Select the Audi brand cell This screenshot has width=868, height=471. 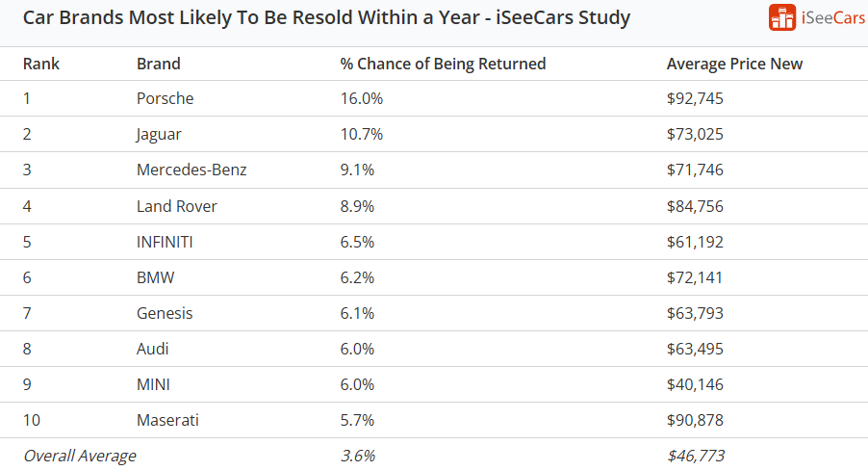[153, 349]
